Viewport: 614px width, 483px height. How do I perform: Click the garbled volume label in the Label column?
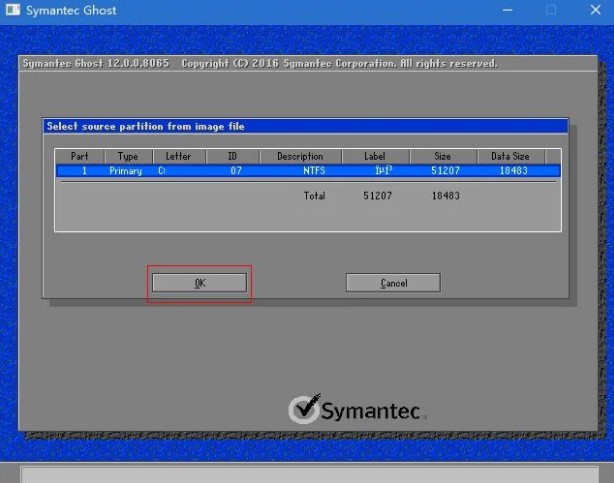tap(383, 170)
